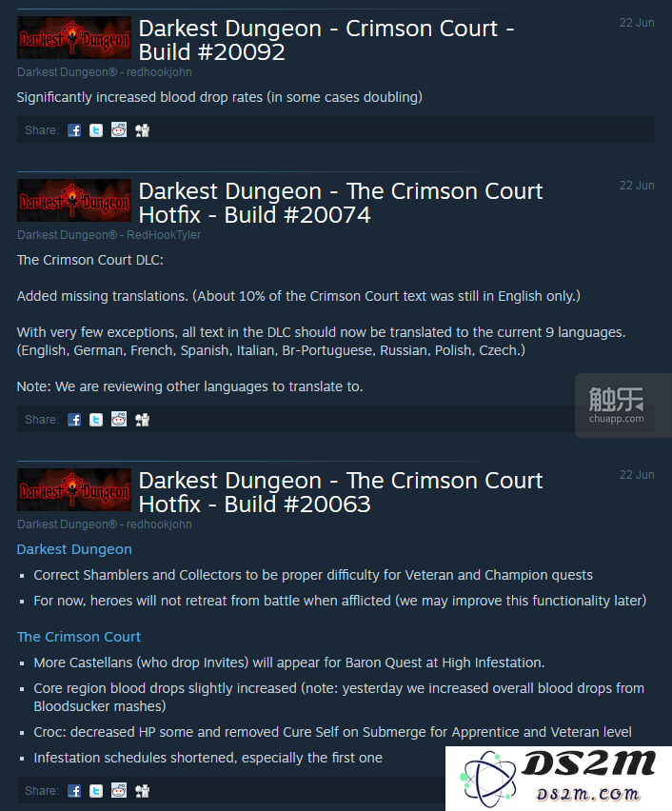Image resolution: width=672 pixels, height=811 pixels.
Task: Share Build #20063 hotfix to Steam friends
Action: [142, 791]
